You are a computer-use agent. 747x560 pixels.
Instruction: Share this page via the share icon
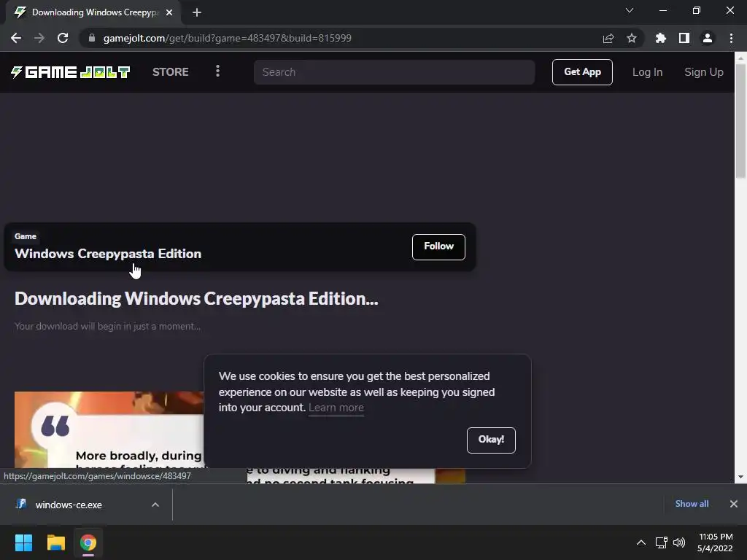pyautogui.click(x=608, y=38)
